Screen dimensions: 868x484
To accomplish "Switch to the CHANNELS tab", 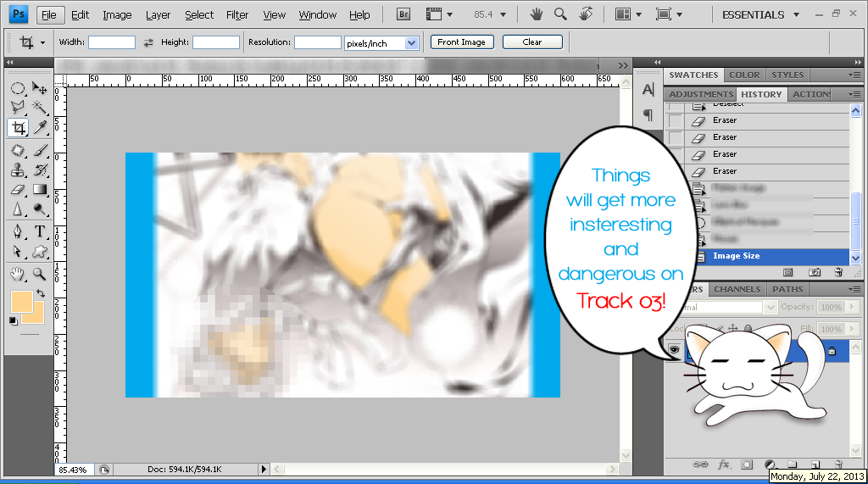I will pyautogui.click(x=737, y=289).
